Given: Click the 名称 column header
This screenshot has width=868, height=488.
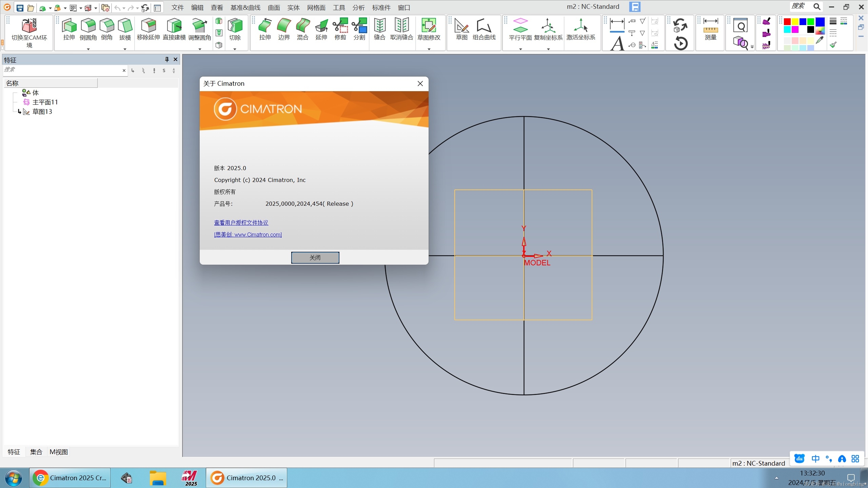Looking at the screenshot, I should [51, 83].
